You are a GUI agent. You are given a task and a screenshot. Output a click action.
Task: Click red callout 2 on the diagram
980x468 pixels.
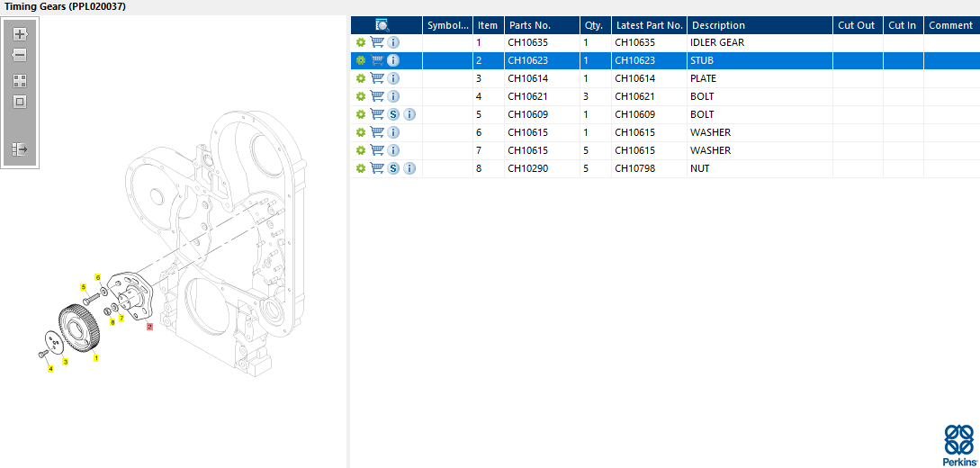[x=149, y=327]
